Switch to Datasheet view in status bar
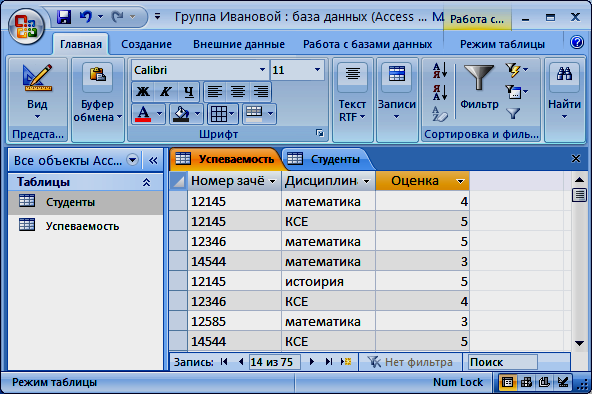The height and width of the screenshot is (394, 592). [507, 382]
